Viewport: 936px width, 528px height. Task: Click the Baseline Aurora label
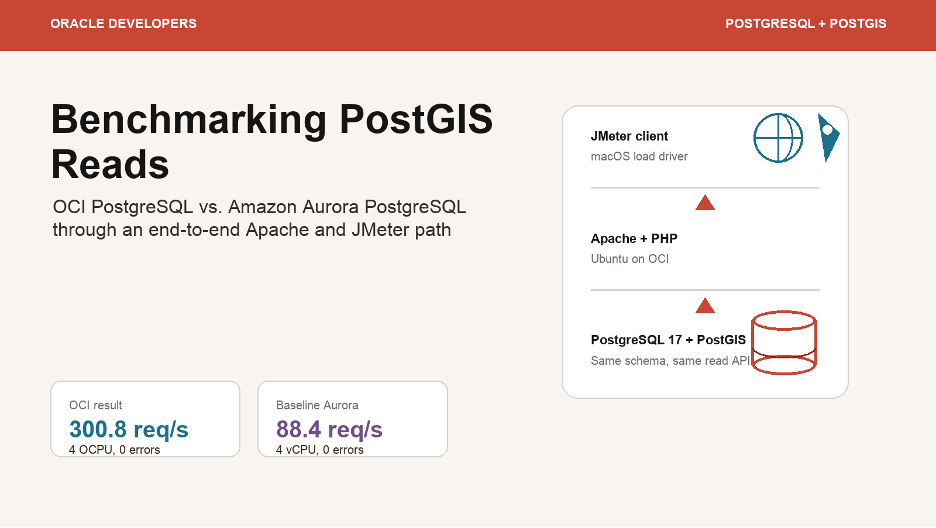pyautogui.click(x=317, y=405)
